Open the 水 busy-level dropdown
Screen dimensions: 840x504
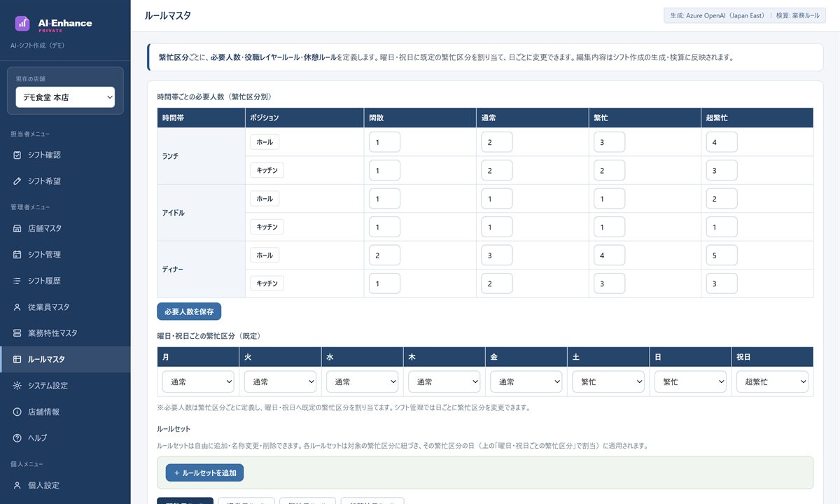click(x=363, y=381)
